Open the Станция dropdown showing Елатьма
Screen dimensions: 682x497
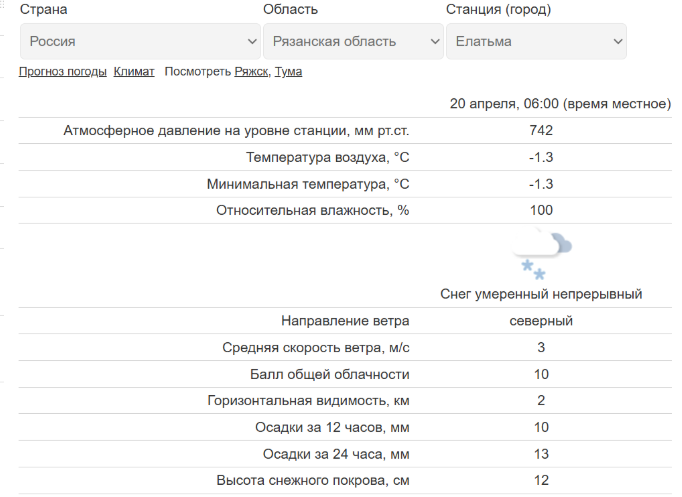pos(536,41)
